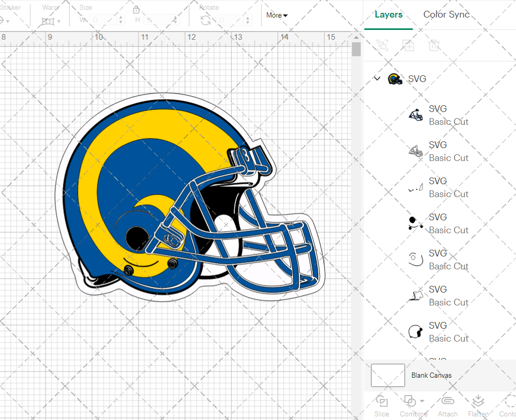Viewport: 516px width, 420px height.
Task: Click the Width stepper arrows
Action: (121, 20)
